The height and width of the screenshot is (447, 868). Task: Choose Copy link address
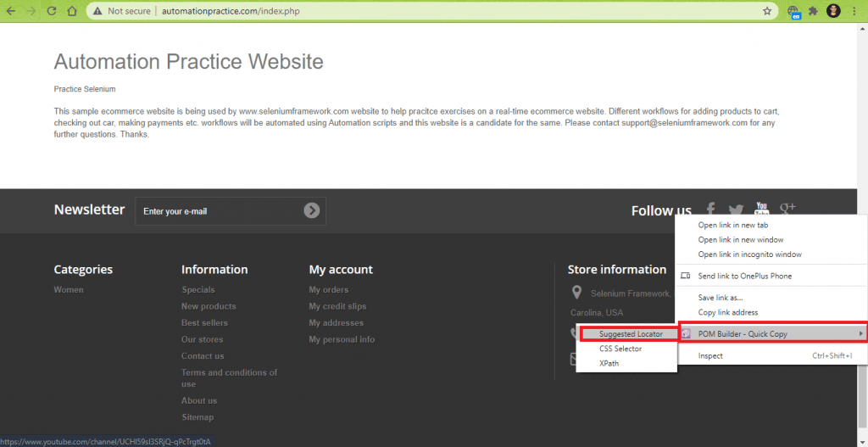pyautogui.click(x=727, y=312)
